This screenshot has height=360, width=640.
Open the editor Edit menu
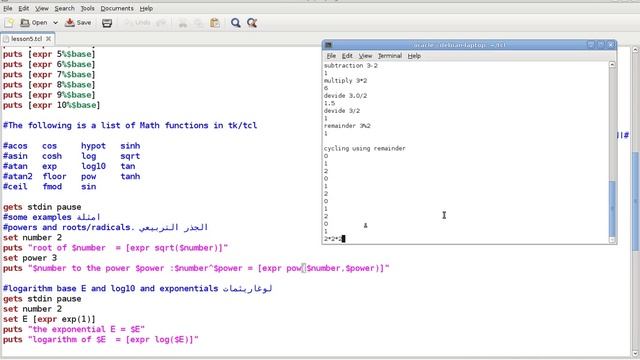[24, 8]
